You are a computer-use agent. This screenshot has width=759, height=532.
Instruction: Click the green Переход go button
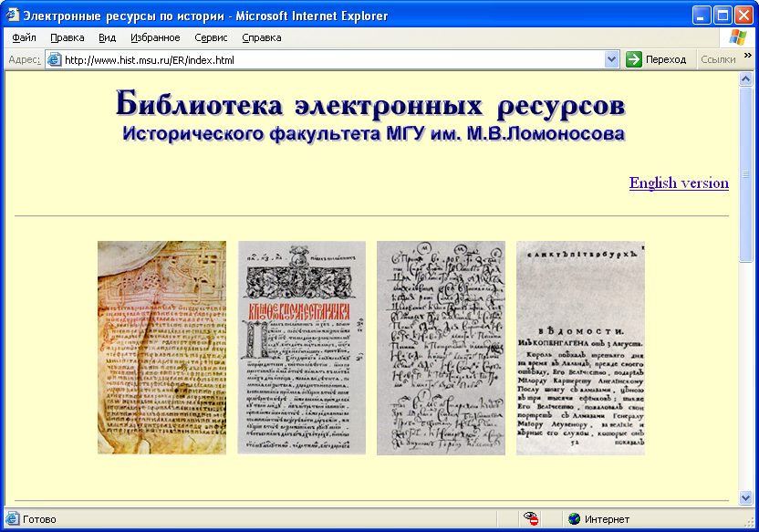pos(657,59)
